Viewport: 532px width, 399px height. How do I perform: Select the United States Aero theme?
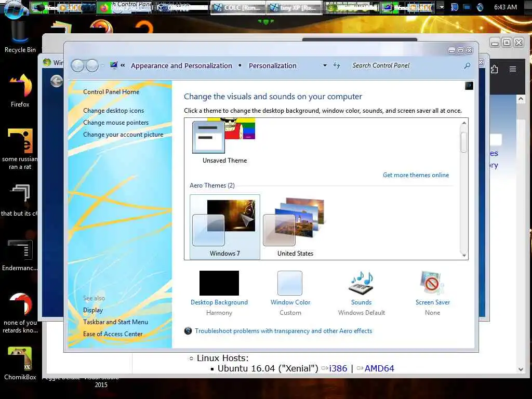click(295, 227)
